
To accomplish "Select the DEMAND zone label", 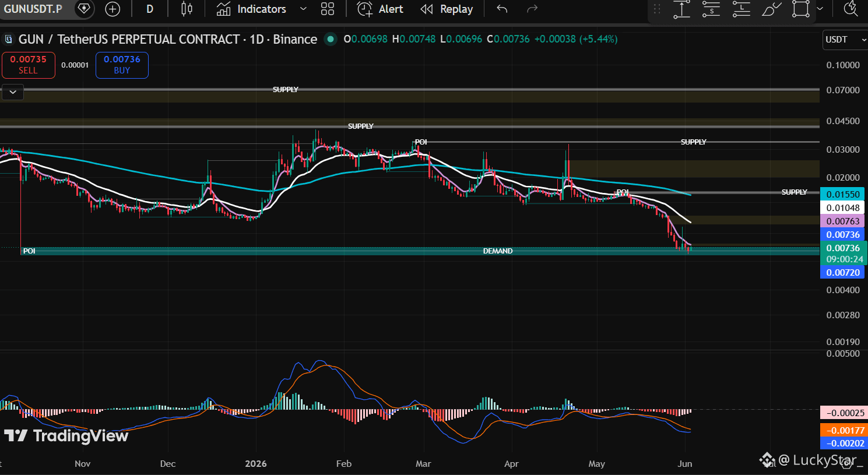I will [x=498, y=251].
